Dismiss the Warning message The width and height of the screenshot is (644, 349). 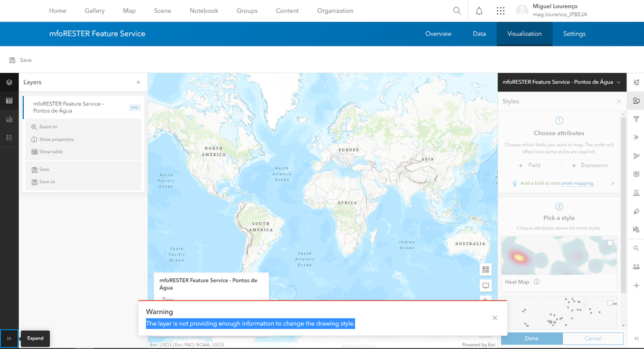click(x=495, y=318)
